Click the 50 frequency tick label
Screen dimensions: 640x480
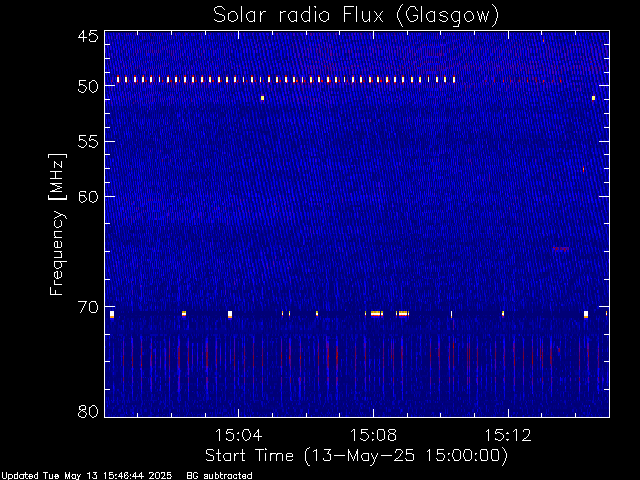88,87
